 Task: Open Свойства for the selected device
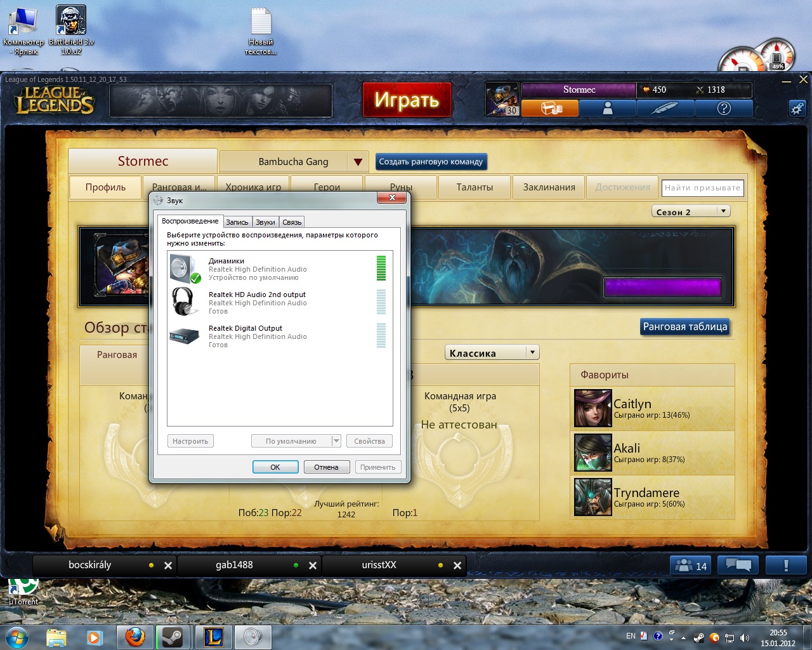tap(369, 441)
